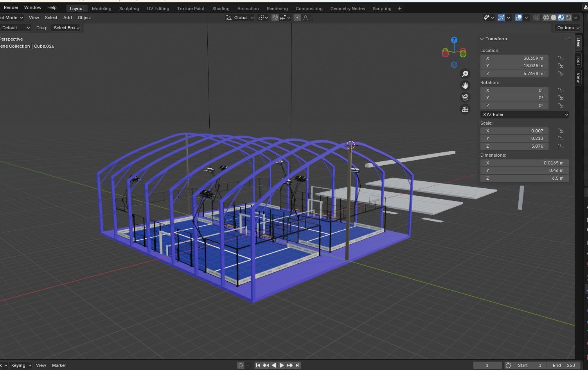
Task: Collapse the Transform panel
Action: pos(482,39)
